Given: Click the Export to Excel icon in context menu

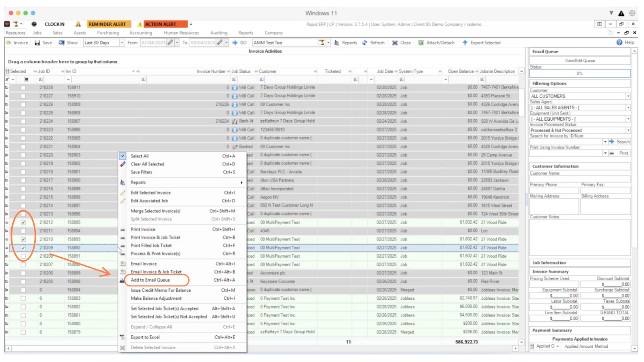Looking at the screenshot, I should tap(123, 337).
